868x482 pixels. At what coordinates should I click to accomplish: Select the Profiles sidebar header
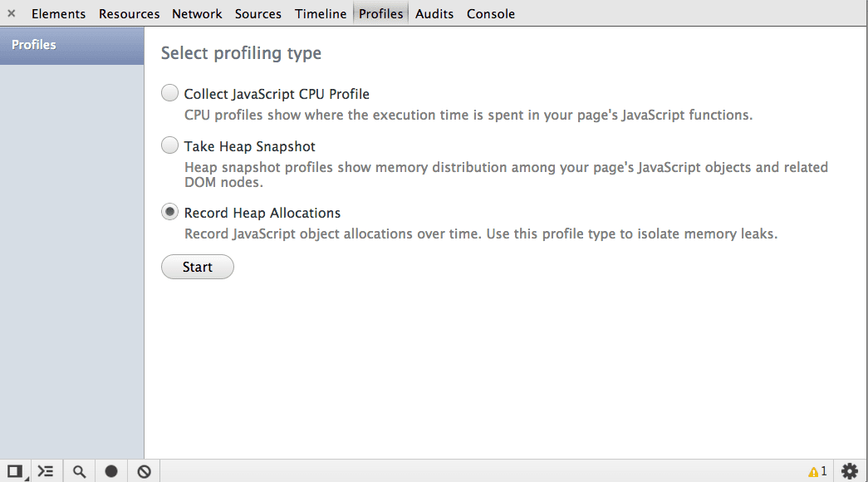tap(34, 45)
